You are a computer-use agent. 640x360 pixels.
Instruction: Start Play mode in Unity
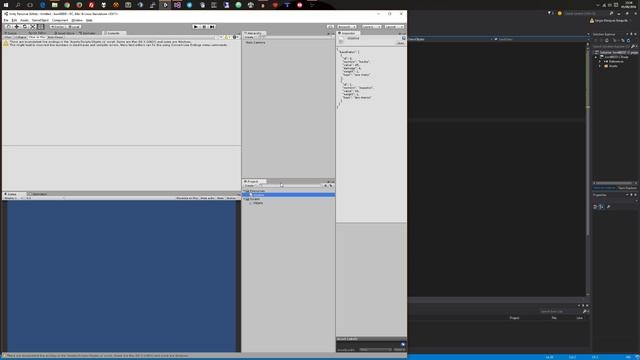pos(196,27)
